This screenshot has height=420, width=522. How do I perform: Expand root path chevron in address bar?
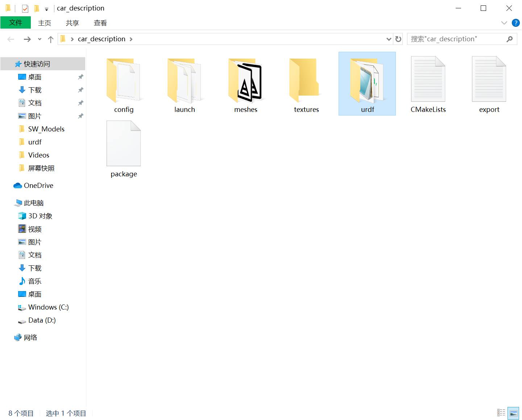click(x=72, y=39)
